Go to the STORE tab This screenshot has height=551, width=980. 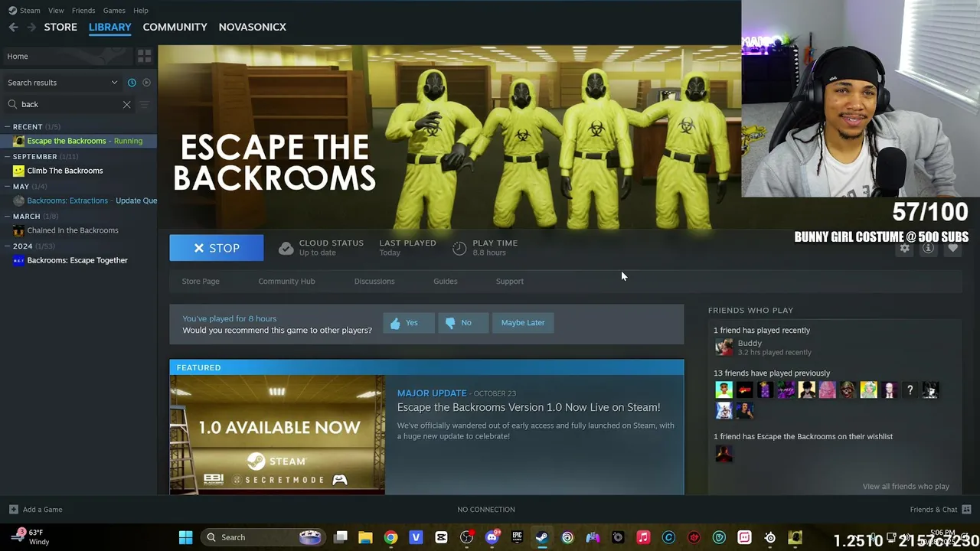tap(60, 27)
